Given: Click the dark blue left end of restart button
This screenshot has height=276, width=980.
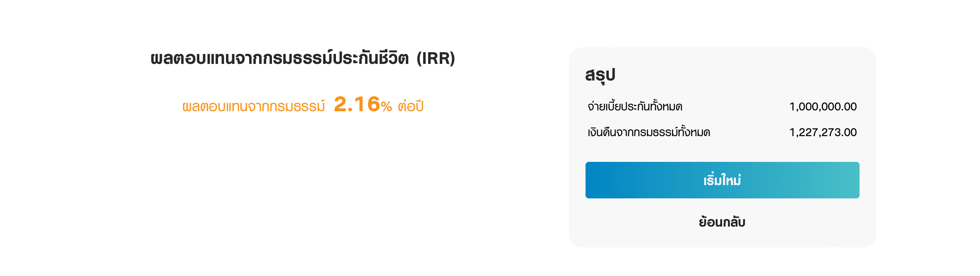Looking at the screenshot, I should 602,180.
